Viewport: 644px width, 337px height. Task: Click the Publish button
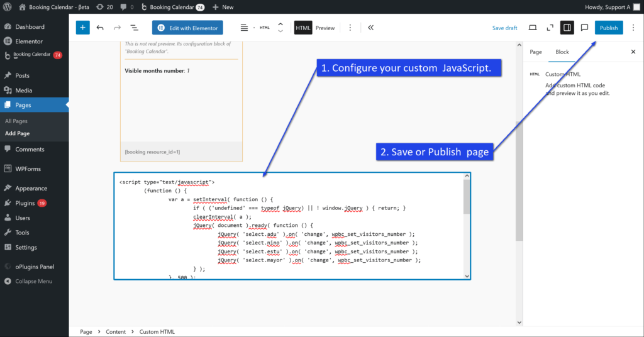click(x=608, y=28)
